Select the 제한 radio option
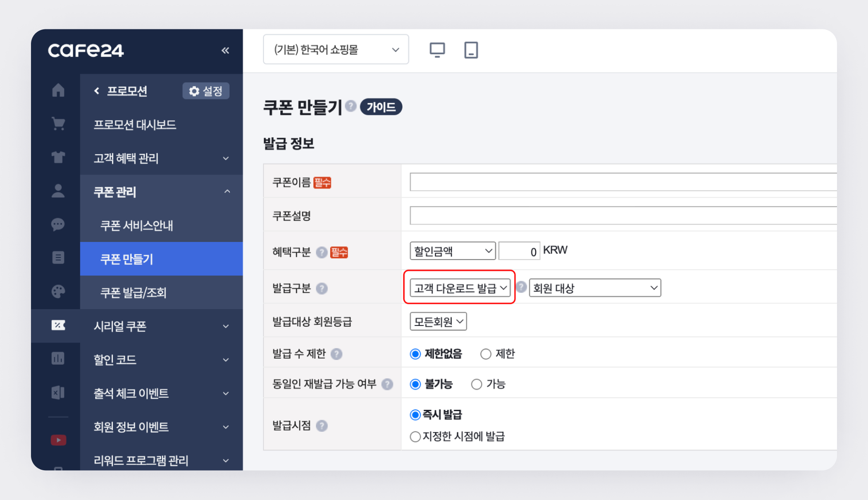 pyautogui.click(x=486, y=354)
